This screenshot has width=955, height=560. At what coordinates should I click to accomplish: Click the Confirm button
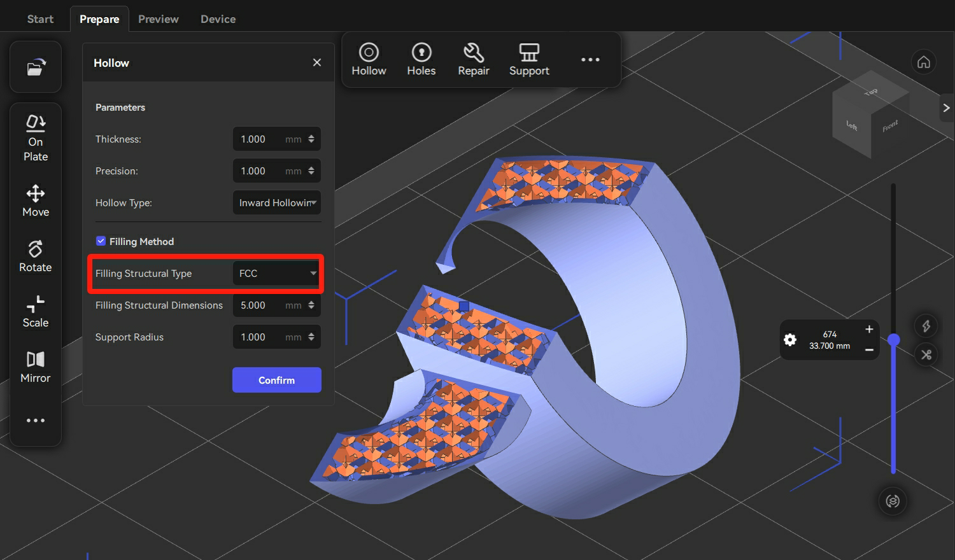[x=277, y=380]
